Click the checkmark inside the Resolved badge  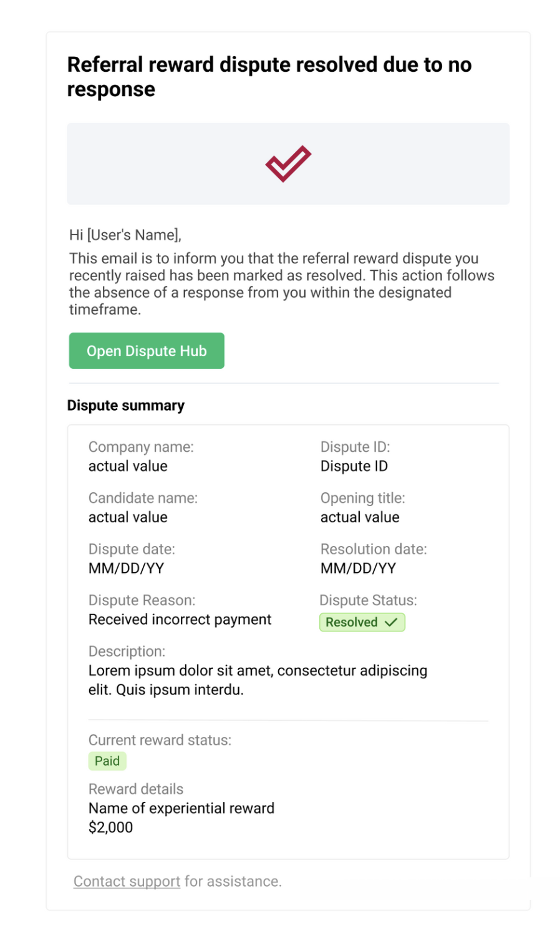point(391,622)
